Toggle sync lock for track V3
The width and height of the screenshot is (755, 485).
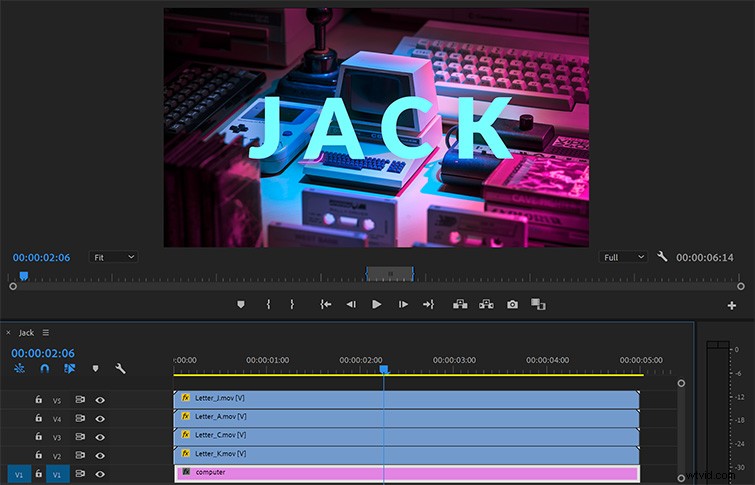click(80, 437)
